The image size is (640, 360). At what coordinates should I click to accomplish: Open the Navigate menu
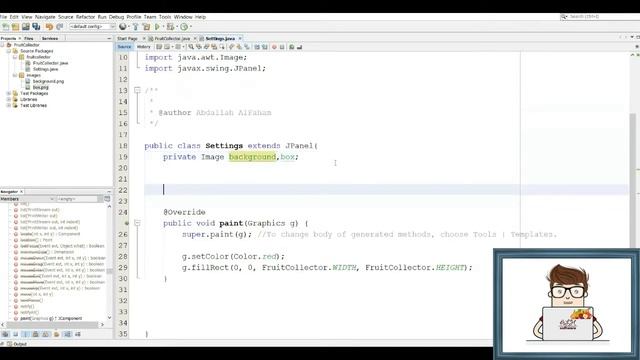45,17
